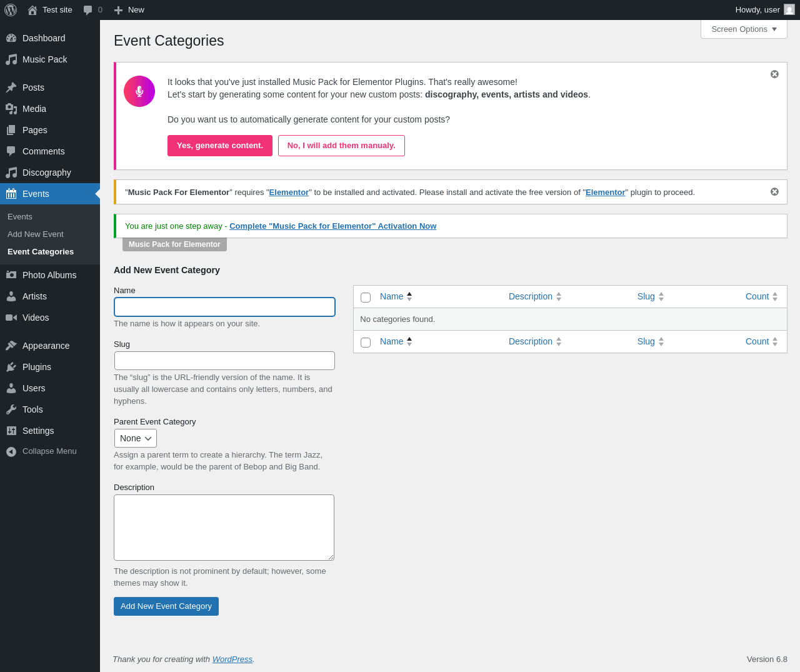This screenshot has height=672, width=800.
Task: Sort by Name in table header
Action: [396, 296]
